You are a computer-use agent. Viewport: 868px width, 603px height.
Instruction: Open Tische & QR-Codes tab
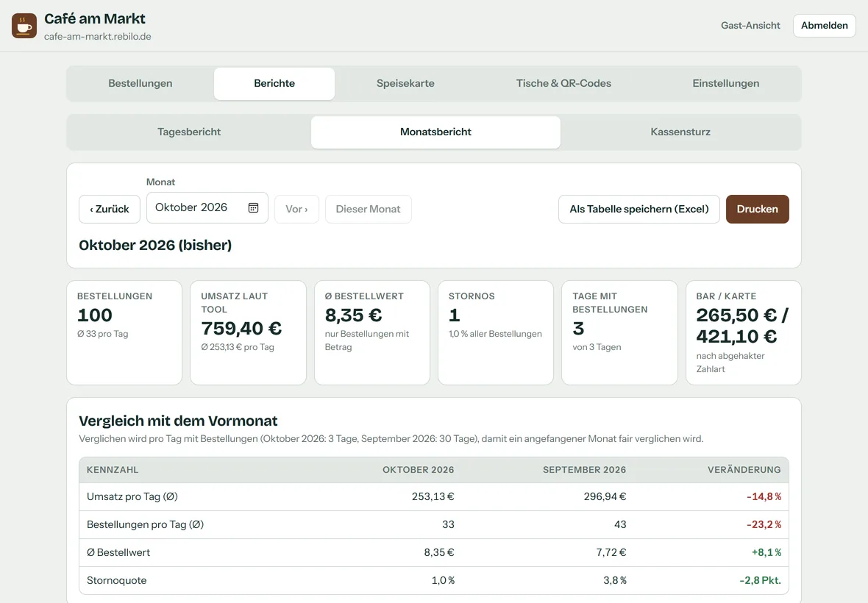pos(563,84)
